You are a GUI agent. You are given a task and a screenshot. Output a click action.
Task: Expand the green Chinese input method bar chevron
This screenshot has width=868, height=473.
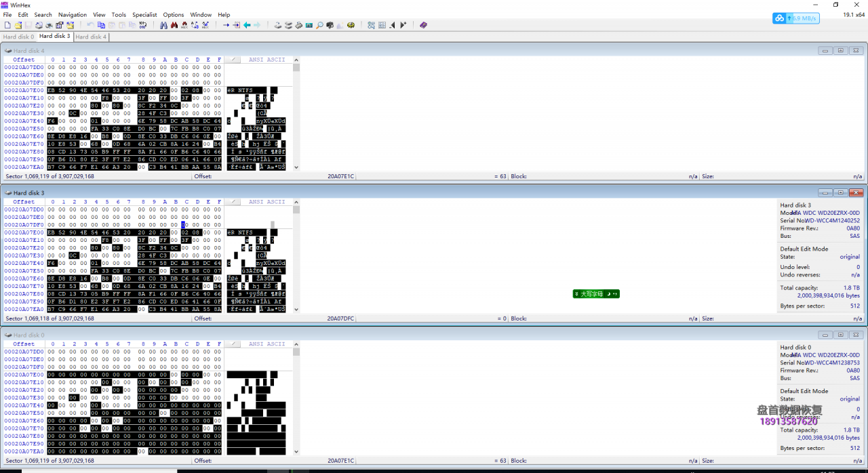[x=576, y=294]
